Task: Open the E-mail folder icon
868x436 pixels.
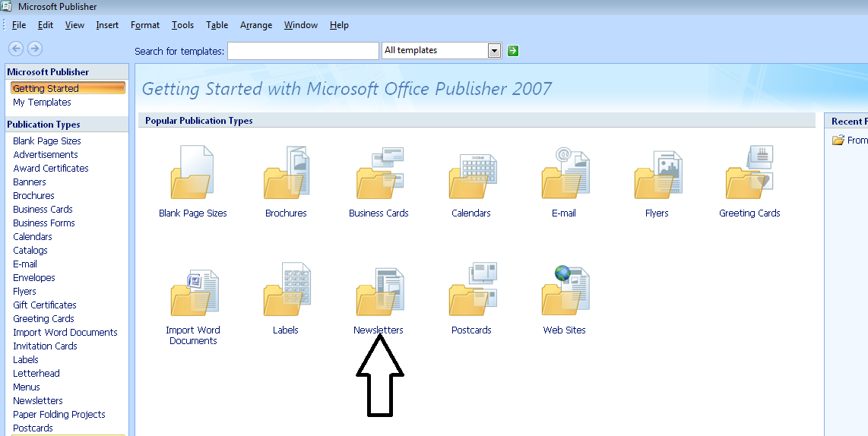Action: (565, 172)
